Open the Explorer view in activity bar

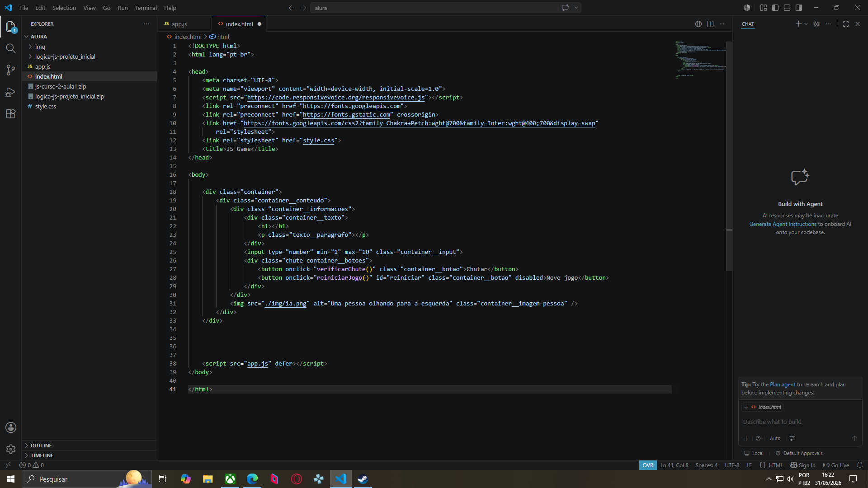(11, 27)
